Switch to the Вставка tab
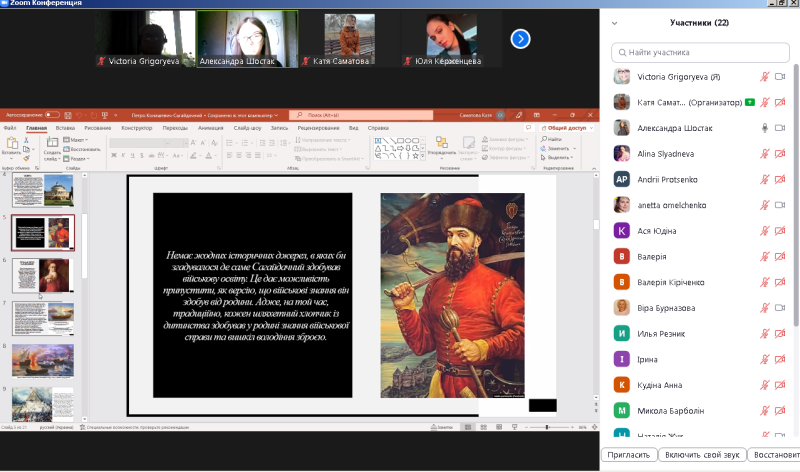Image resolution: width=800 pixels, height=472 pixels. click(x=65, y=128)
